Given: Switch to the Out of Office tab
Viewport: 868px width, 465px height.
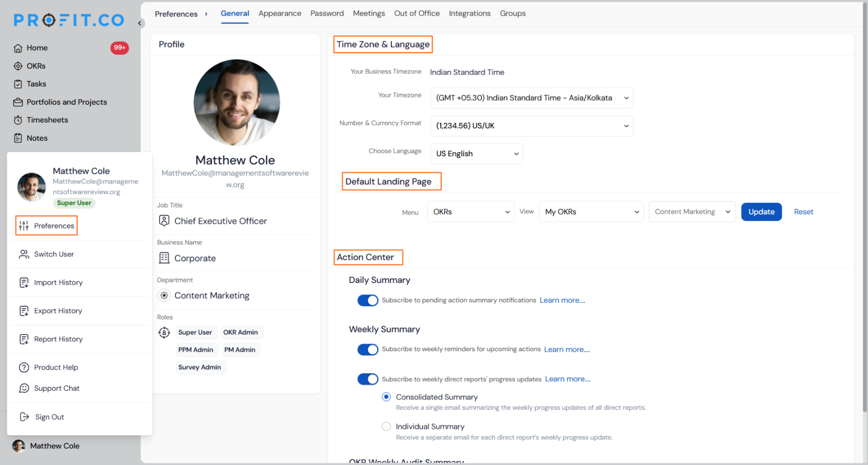Looking at the screenshot, I should pyautogui.click(x=417, y=13).
